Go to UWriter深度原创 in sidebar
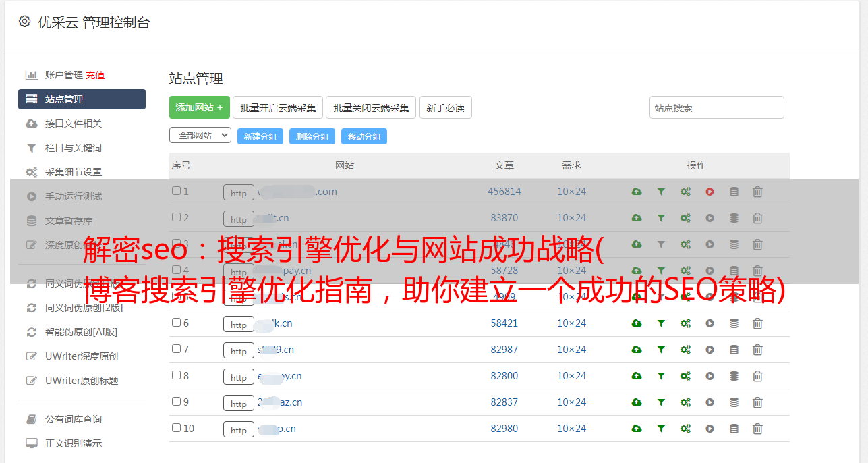Screen dimensions: 868x463 [x=82, y=356]
